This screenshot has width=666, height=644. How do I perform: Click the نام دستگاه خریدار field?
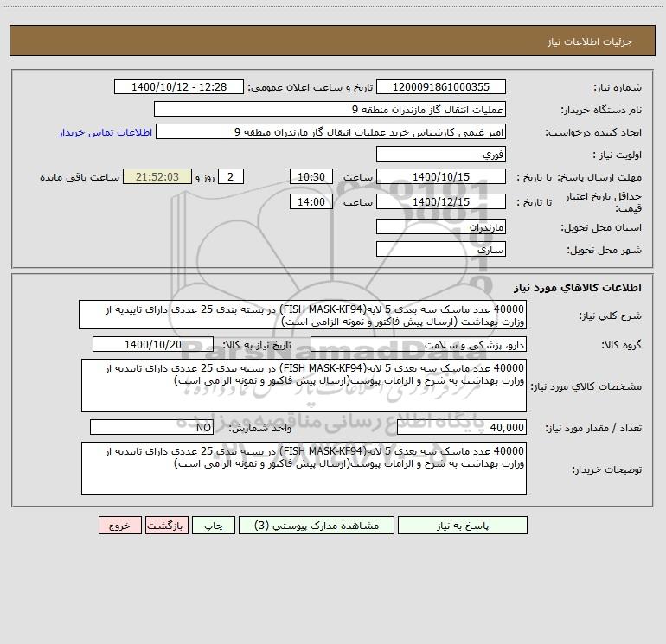(x=330, y=109)
